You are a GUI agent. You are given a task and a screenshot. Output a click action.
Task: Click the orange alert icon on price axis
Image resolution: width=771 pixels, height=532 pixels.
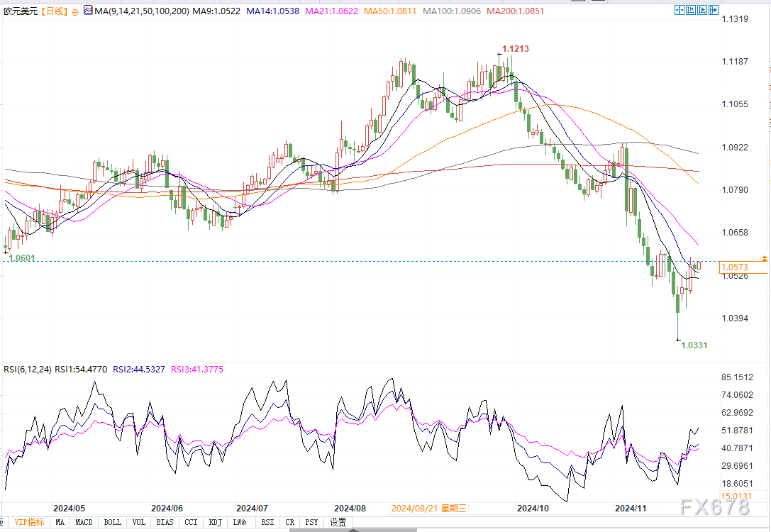(x=764, y=258)
